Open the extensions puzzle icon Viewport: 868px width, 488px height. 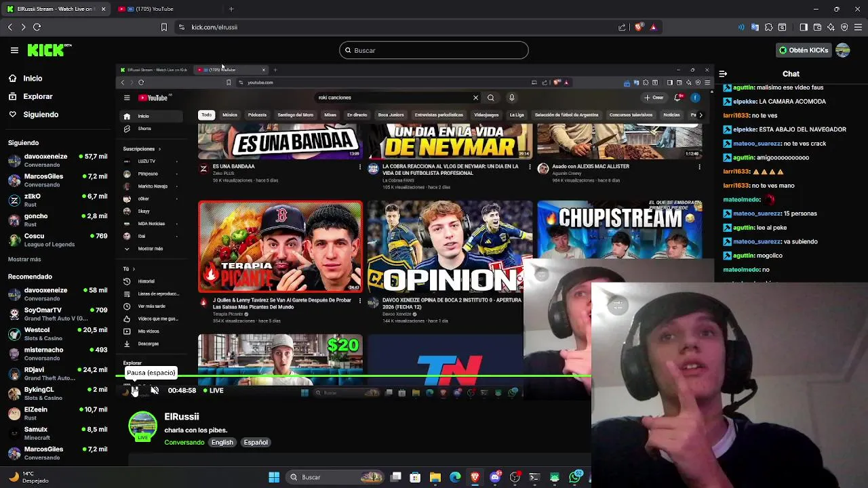[768, 27]
